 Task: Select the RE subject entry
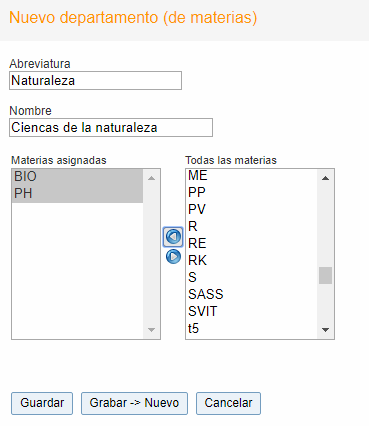[x=251, y=243]
